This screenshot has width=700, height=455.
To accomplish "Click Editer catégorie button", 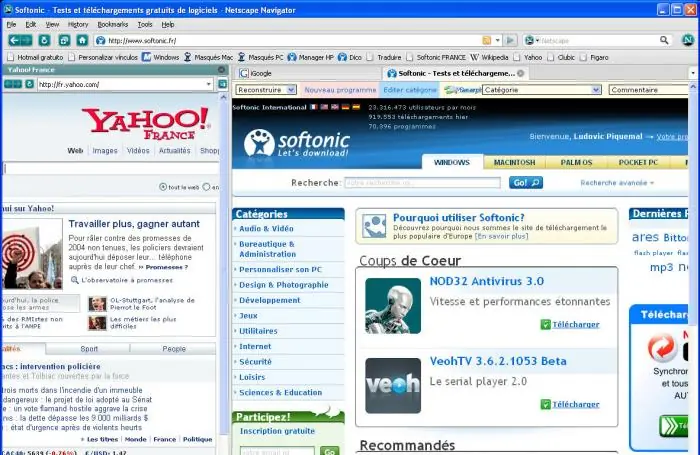I will (410, 90).
